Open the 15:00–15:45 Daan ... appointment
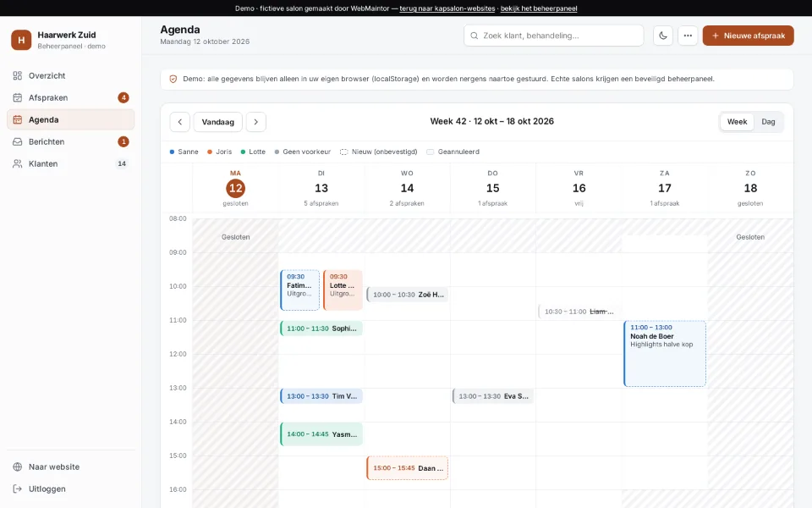812x508 pixels. coord(408,468)
